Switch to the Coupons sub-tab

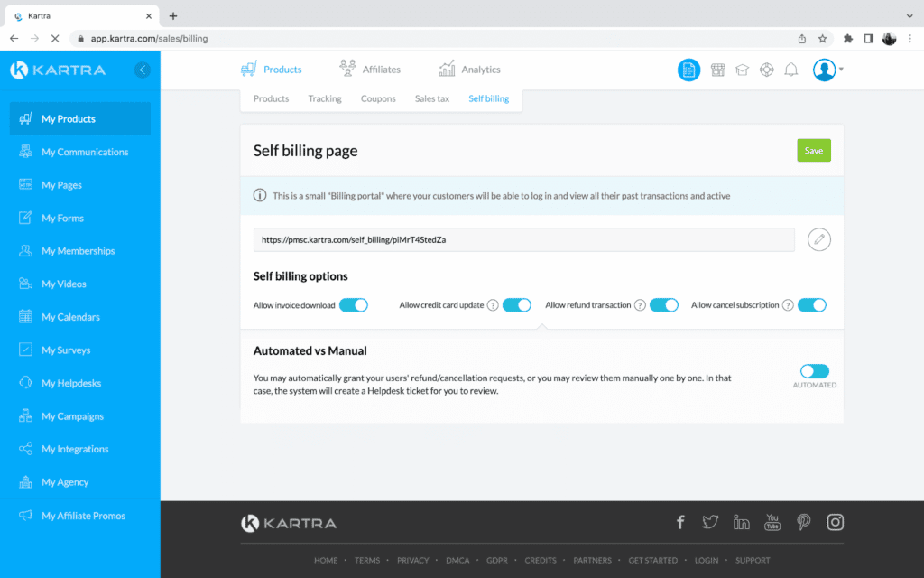[x=378, y=98]
